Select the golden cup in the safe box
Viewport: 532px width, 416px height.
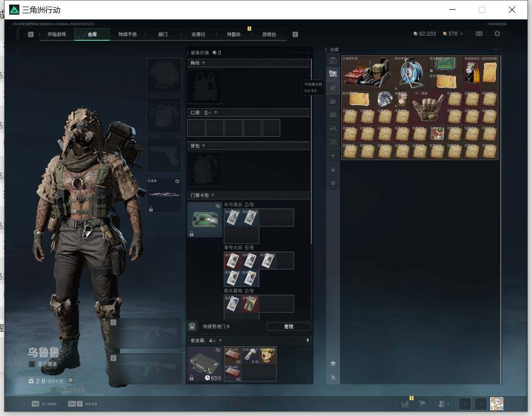tap(268, 355)
